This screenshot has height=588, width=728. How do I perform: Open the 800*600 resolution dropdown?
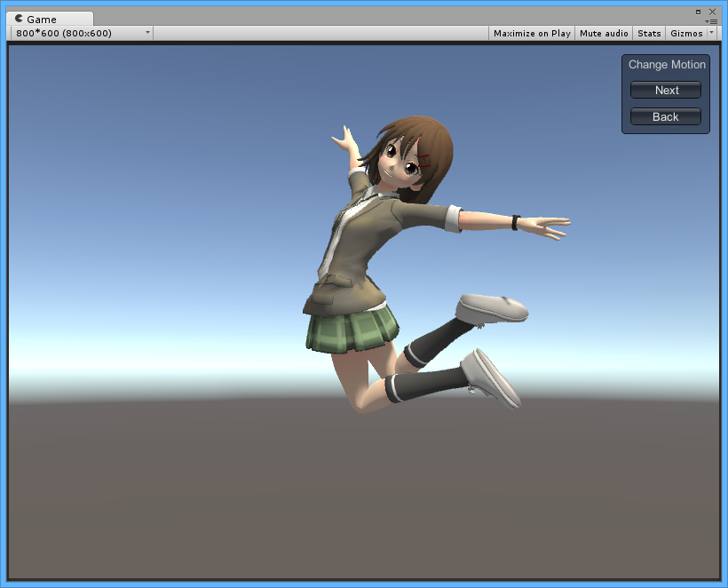click(x=82, y=33)
